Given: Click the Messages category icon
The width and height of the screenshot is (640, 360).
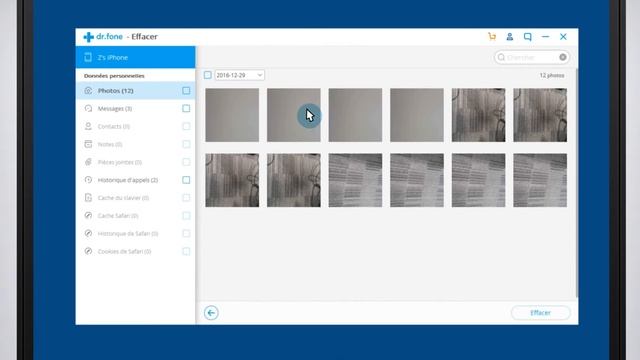Looking at the screenshot, I should click(x=88, y=109).
